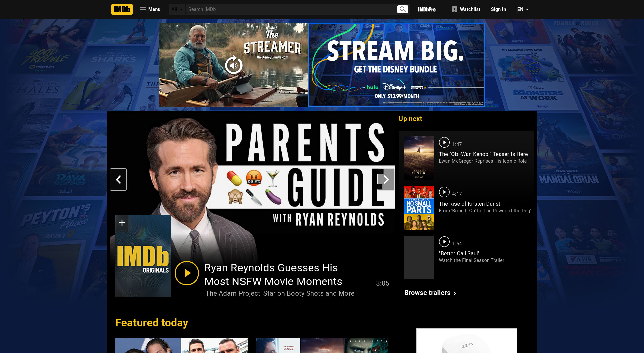644x353 pixels.
Task: Go to next featured slide
Action: (x=386, y=180)
